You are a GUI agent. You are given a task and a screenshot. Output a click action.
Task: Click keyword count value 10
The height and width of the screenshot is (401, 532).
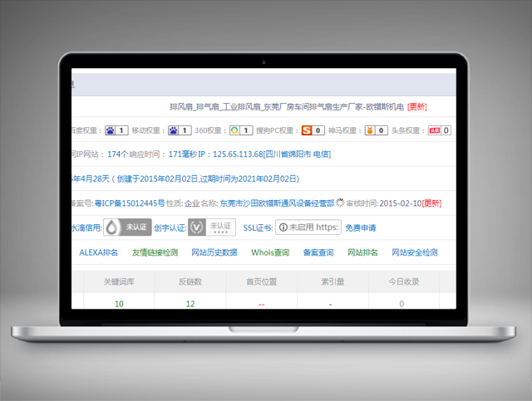[119, 304]
